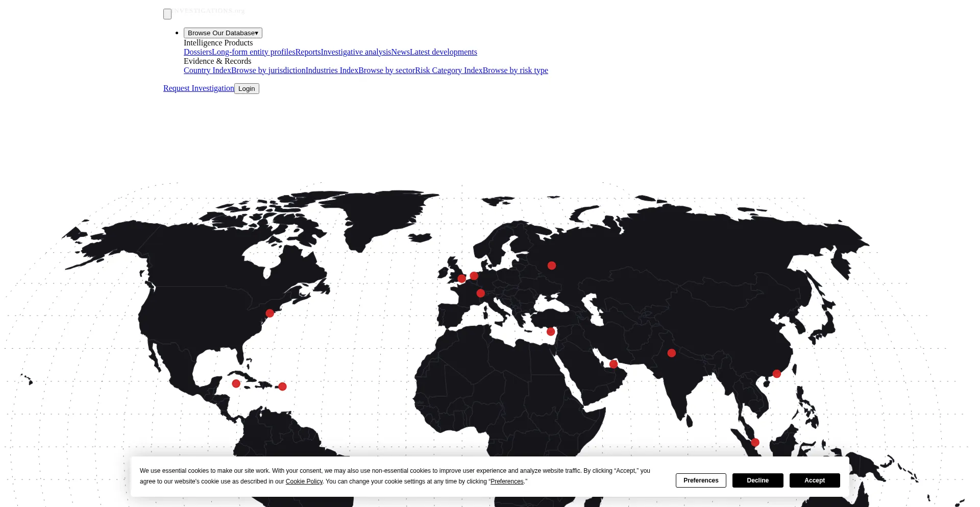Select the red marker on China's southern coast
Screen dimensions: 980x507
pos(777,374)
